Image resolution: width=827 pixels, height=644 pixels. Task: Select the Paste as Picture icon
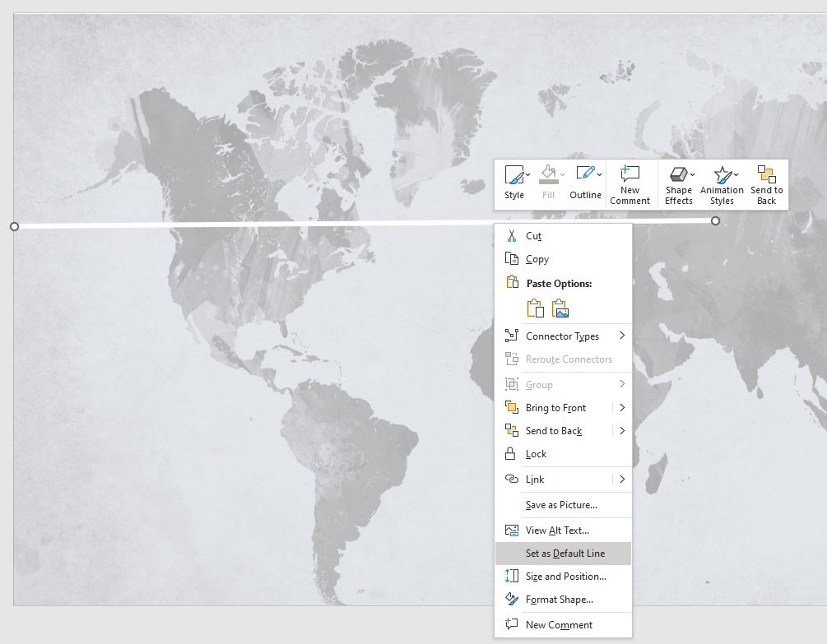560,309
